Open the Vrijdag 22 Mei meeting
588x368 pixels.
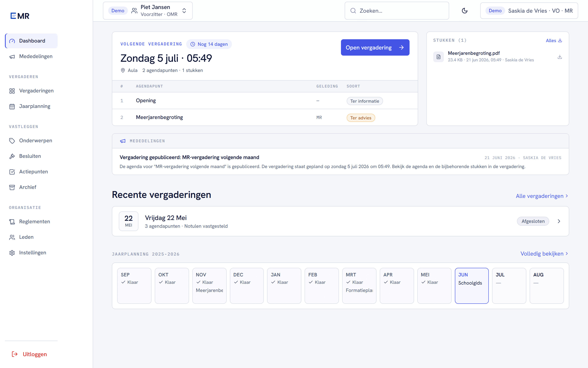[340, 221]
